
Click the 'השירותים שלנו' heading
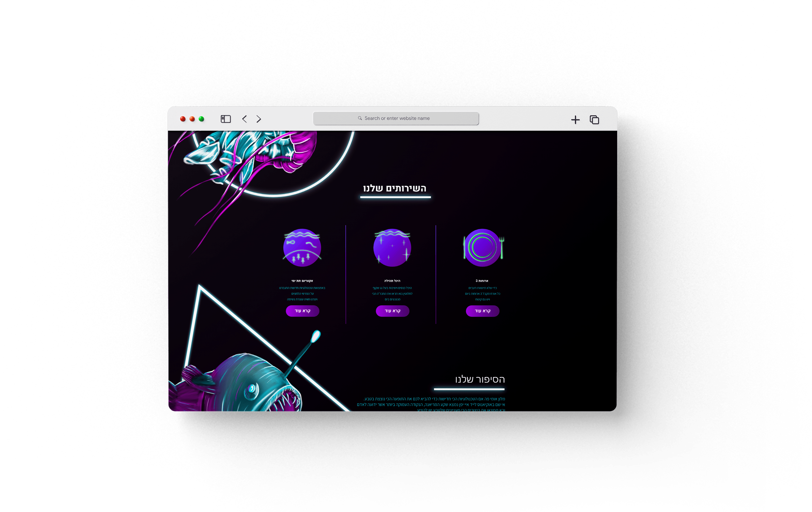395,188
